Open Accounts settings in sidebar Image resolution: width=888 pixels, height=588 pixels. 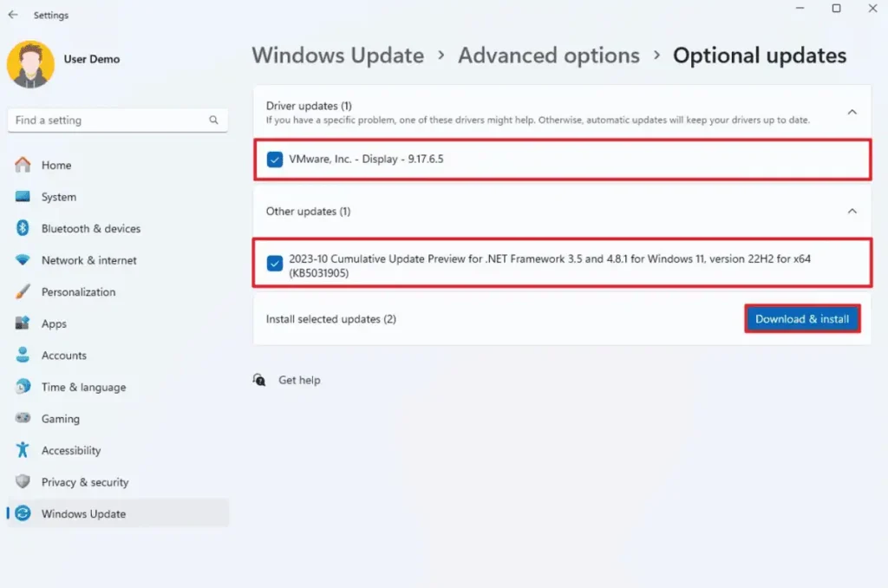coord(64,356)
